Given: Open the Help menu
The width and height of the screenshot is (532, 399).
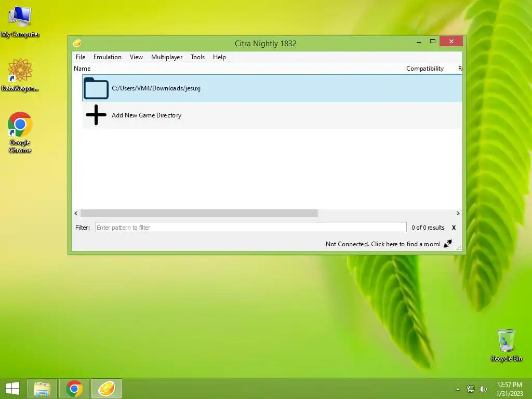Looking at the screenshot, I should coord(219,57).
